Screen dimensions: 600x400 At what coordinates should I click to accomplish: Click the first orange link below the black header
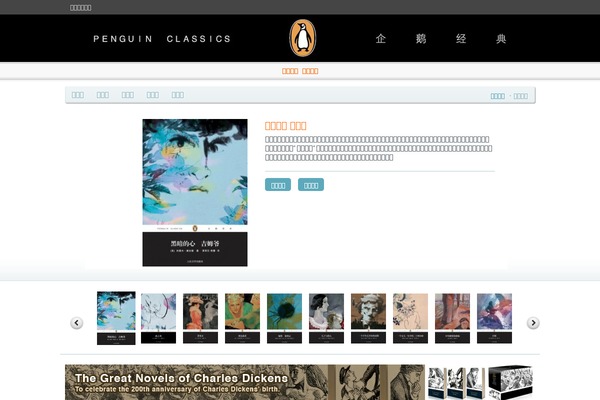(290, 71)
